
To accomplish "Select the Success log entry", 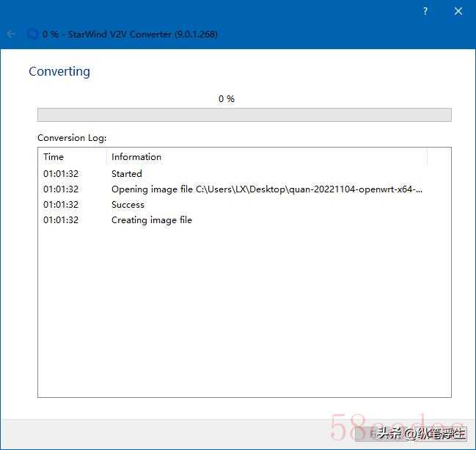I will pos(128,205).
